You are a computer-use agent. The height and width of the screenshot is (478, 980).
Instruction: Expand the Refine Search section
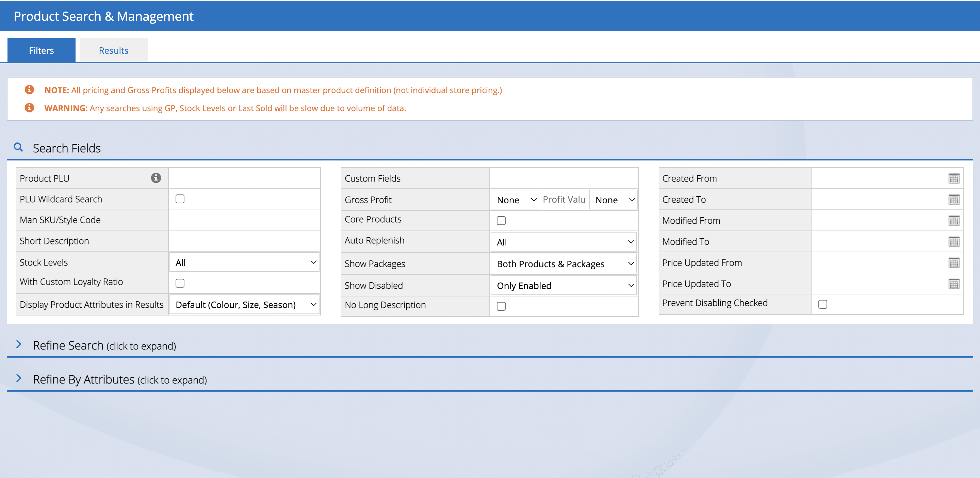click(104, 345)
